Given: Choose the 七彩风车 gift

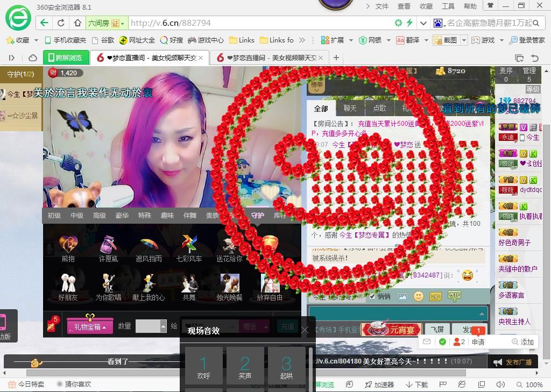Looking at the screenshot, I should [189, 248].
